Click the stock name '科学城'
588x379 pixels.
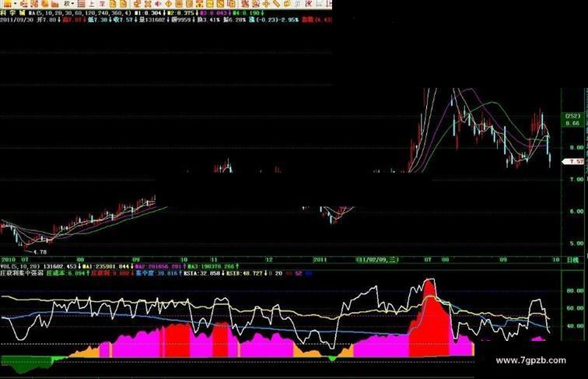[12, 13]
